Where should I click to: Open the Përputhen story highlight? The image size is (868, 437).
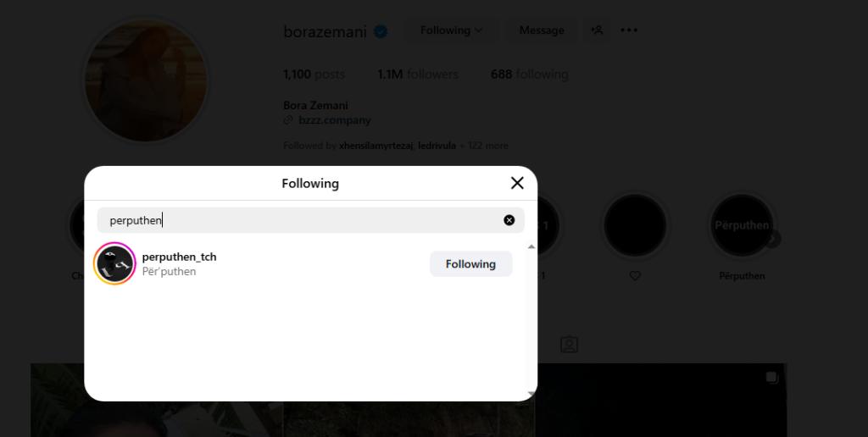tap(742, 226)
